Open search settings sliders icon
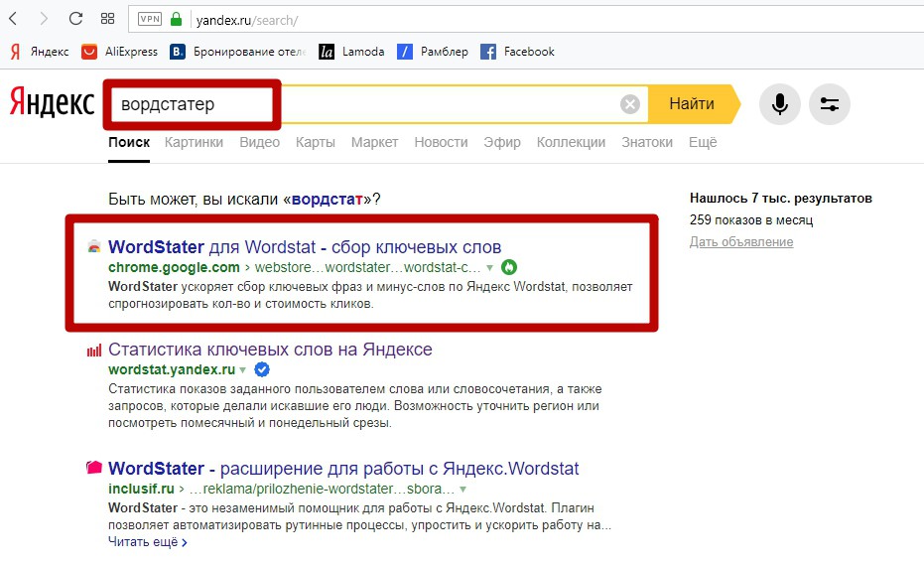This screenshot has height=567, width=924. click(x=829, y=104)
